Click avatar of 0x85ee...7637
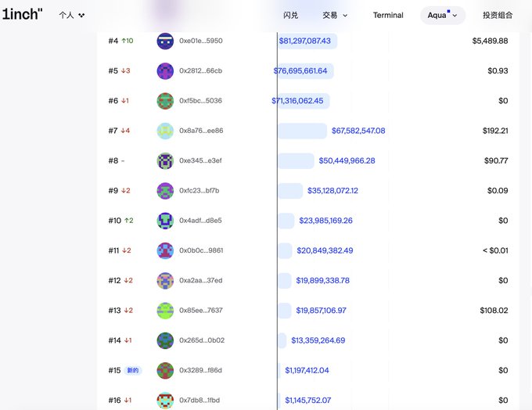Viewport: 532px width, 410px height. 165,311
